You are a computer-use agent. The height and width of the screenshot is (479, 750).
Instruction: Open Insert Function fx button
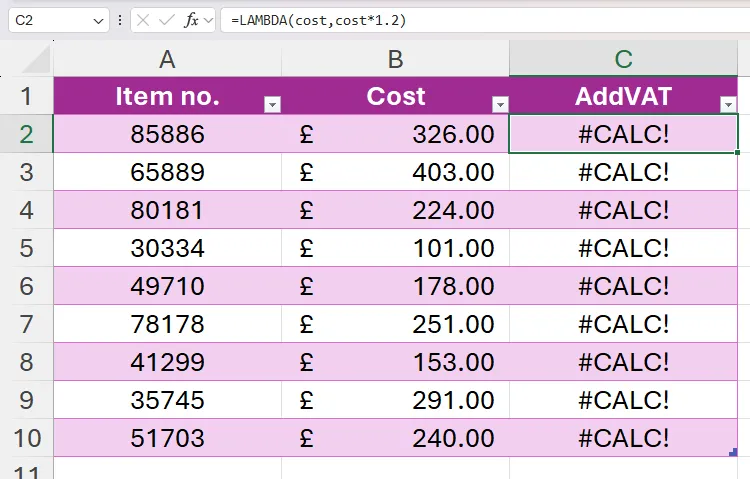(x=191, y=20)
